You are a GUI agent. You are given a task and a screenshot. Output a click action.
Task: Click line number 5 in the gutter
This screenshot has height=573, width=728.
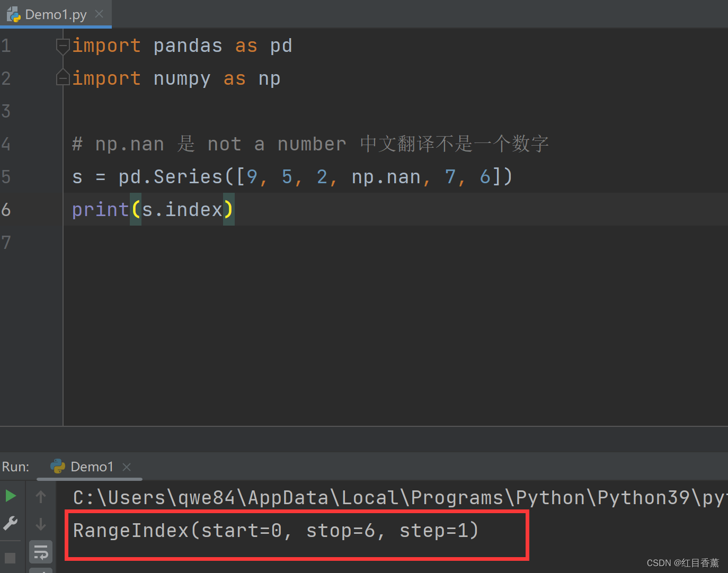coord(6,177)
